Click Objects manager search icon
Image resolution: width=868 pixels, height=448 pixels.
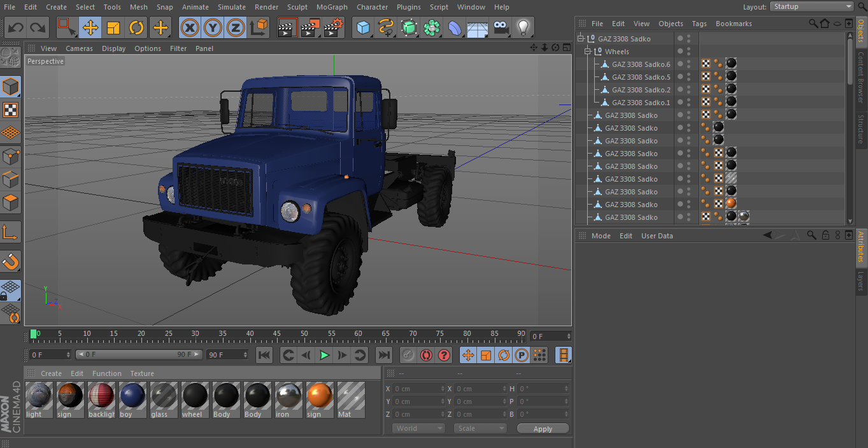click(x=813, y=24)
